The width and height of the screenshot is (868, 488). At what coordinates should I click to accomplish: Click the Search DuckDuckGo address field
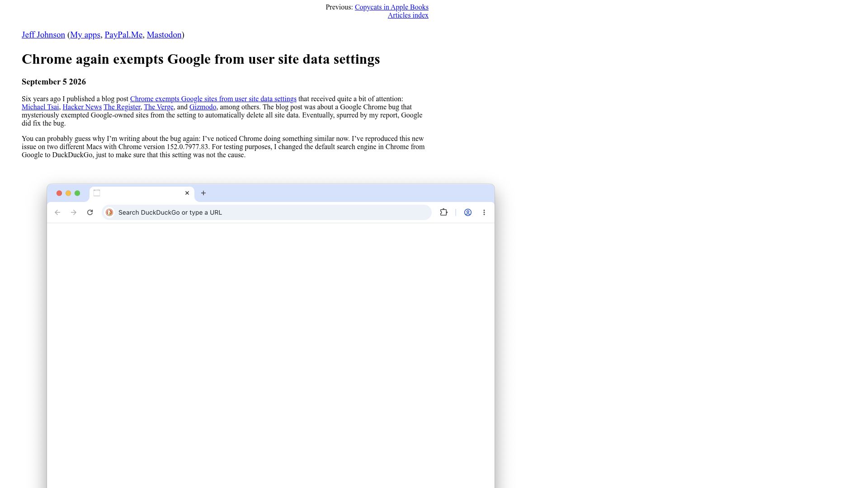(x=267, y=212)
